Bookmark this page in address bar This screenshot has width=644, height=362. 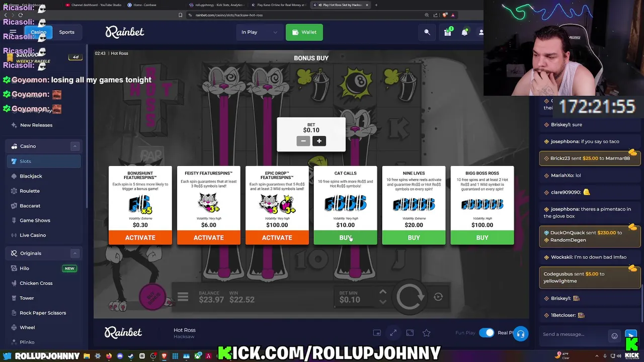tap(181, 15)
